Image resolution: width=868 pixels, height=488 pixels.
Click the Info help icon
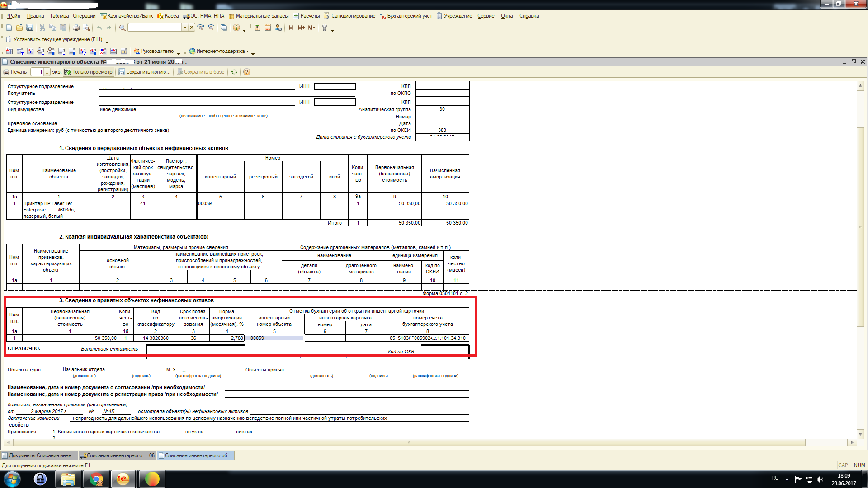click(x=236, y=28)
